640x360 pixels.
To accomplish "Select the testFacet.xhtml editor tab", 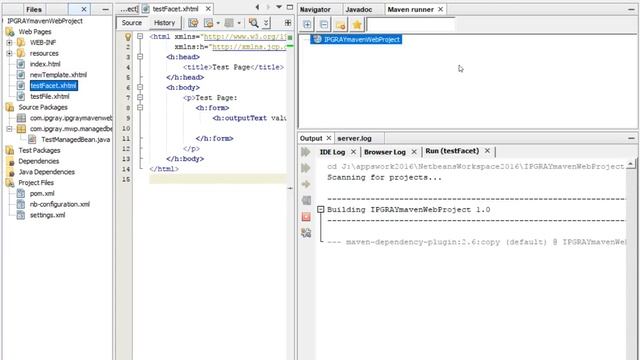I will tap(176, 9).
